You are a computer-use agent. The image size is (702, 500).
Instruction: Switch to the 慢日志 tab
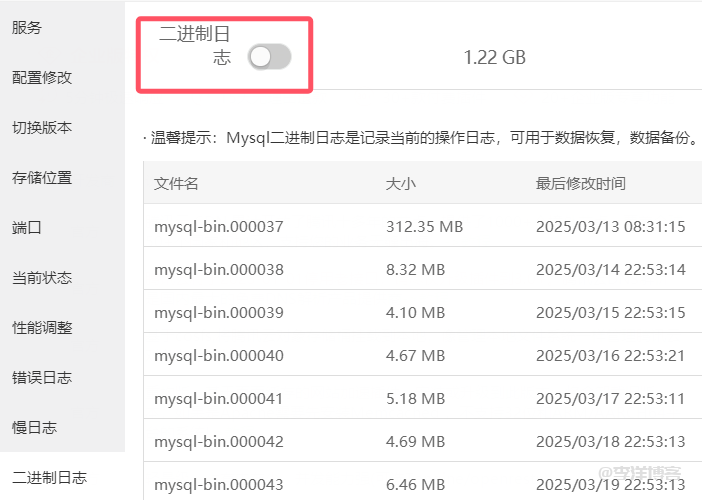pyautogui.click(x=35, y=428)
